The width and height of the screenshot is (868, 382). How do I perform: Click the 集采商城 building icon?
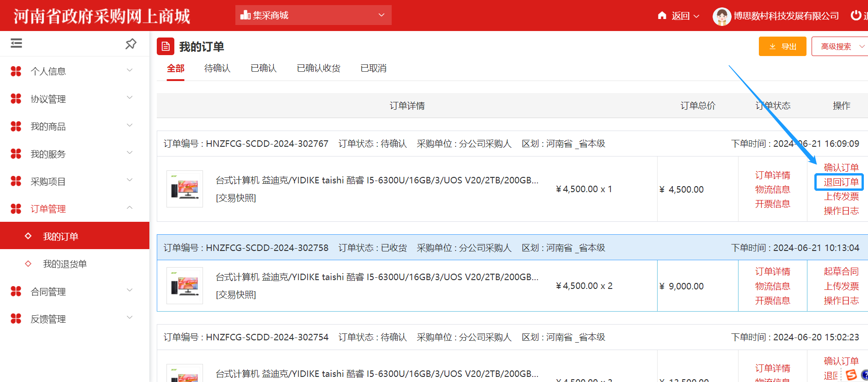coord(246,15)
